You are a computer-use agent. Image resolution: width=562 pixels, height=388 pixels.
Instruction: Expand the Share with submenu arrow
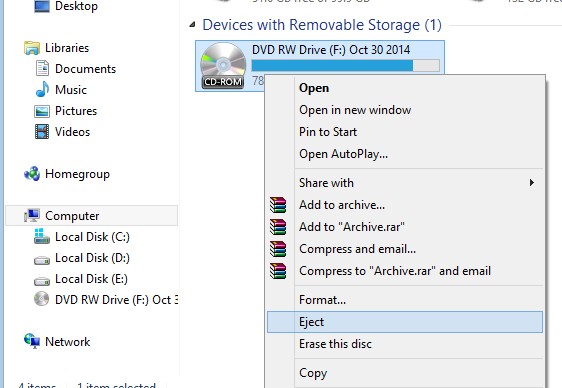coord(532,183)
